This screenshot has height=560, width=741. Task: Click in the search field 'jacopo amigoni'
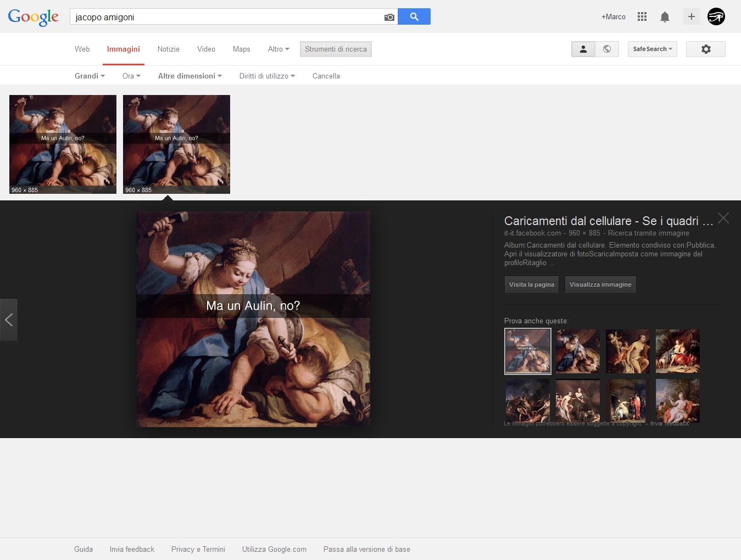point(225,17)
